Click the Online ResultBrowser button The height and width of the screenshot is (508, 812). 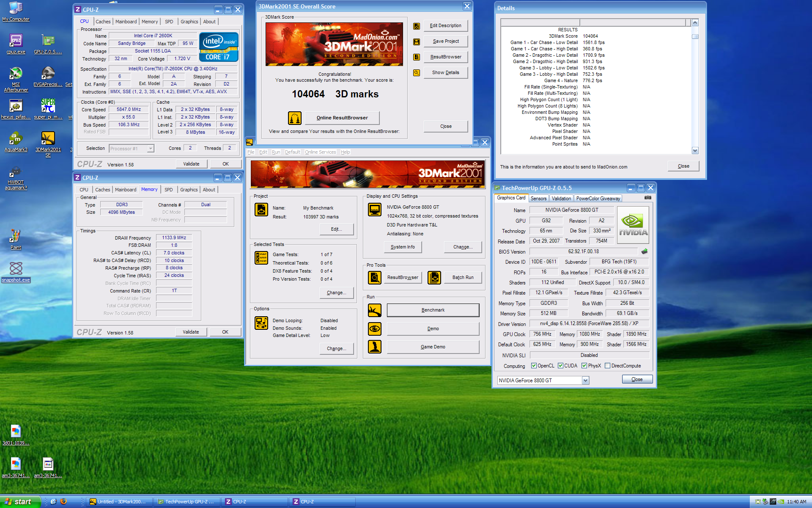click(x=342, y=118)
